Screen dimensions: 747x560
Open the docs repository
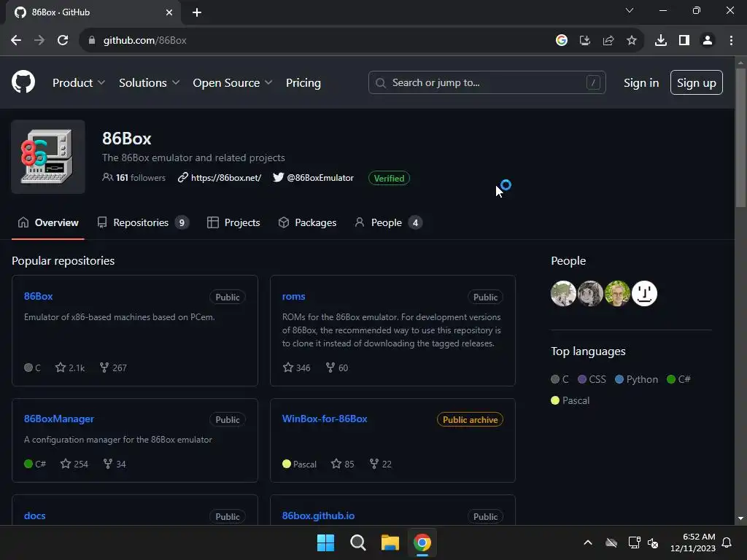click(x=35, y=516)
